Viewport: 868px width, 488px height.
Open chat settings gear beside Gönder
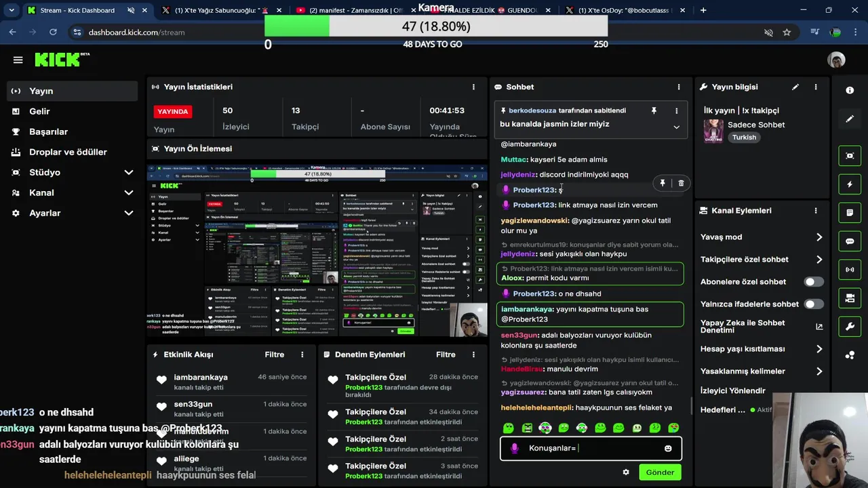click(626, 472)
